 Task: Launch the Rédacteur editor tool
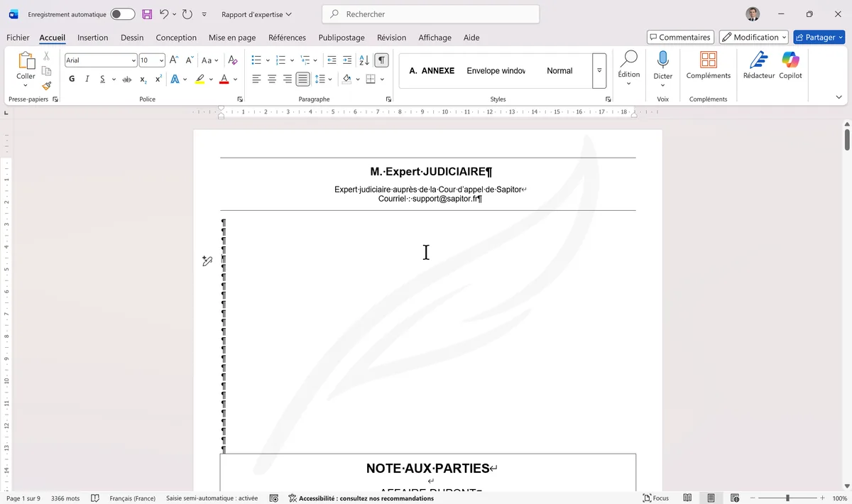758,67
